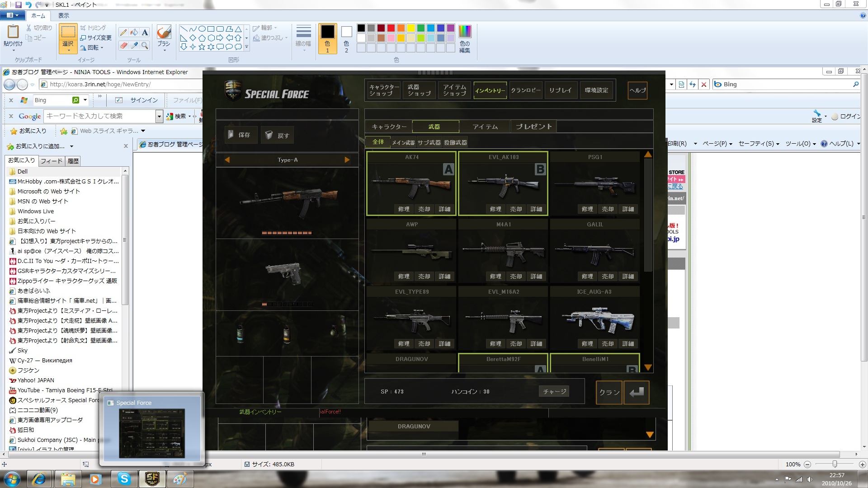
Task: Select the Color picker eyedropper tool
Action: click(134, 46)
